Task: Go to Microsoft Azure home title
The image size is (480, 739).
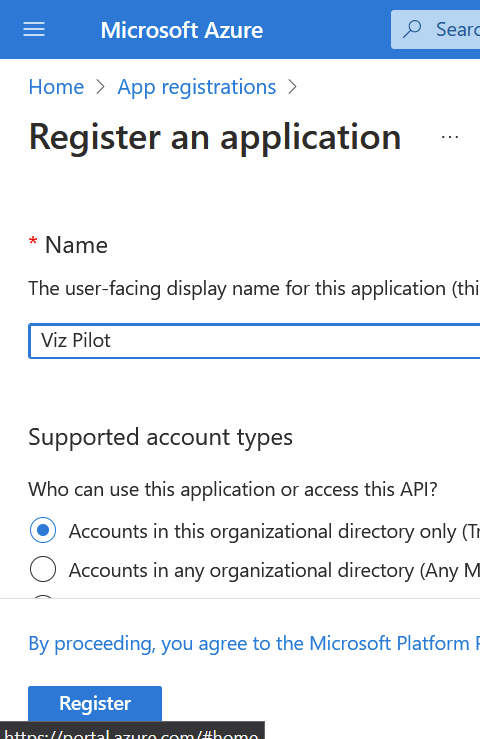Action: point(182,30)
